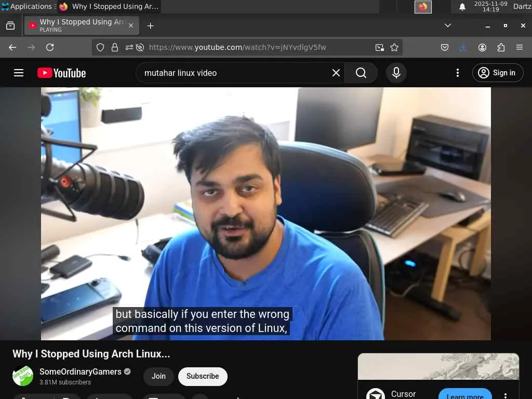Join the SomeOrdinaryGamers channel membership
The height and width of the screenshot is (399, 532).
pyautogui.click(x=158, y=376)
